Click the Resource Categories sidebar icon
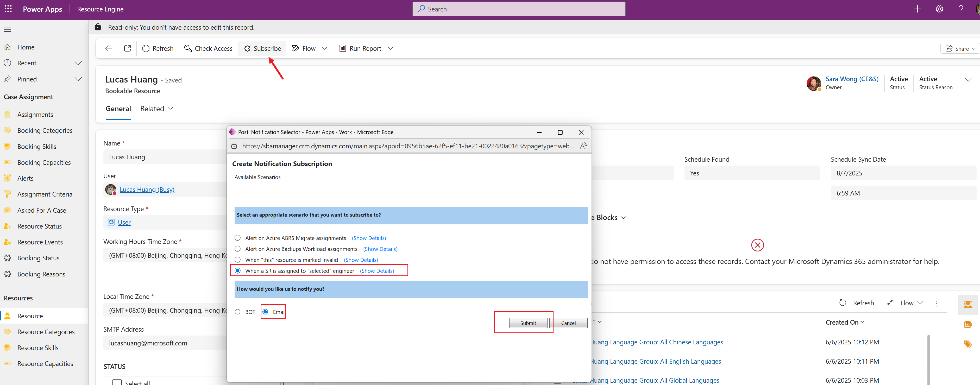The height and width of the screenshot is (385, 980). (x=7, y=332)
